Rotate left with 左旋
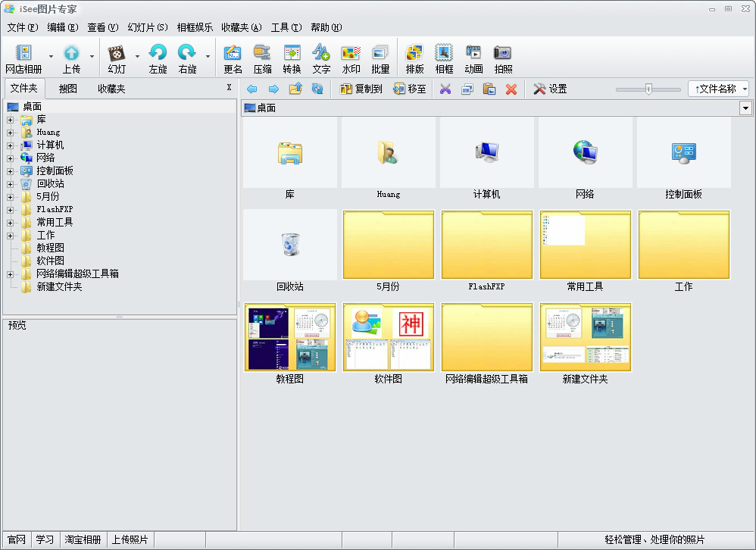This screenshot has height=550, width=756. pos(158,58)
